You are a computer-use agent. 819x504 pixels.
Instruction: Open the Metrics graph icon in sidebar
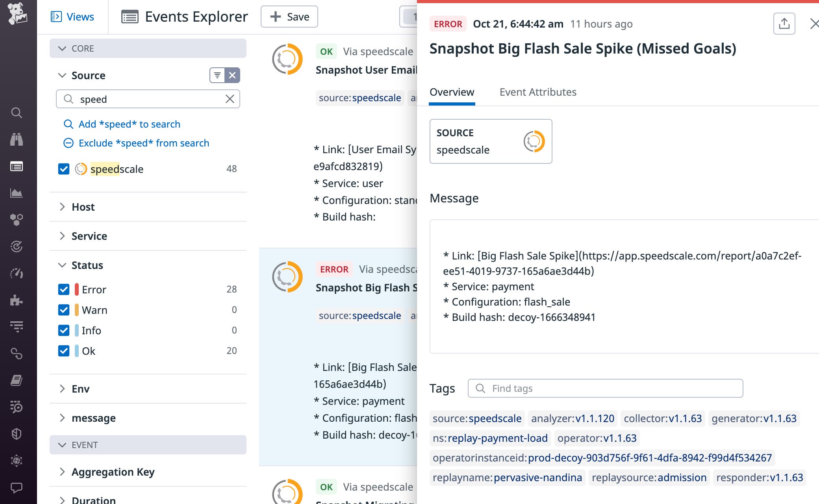click(17, 193)
